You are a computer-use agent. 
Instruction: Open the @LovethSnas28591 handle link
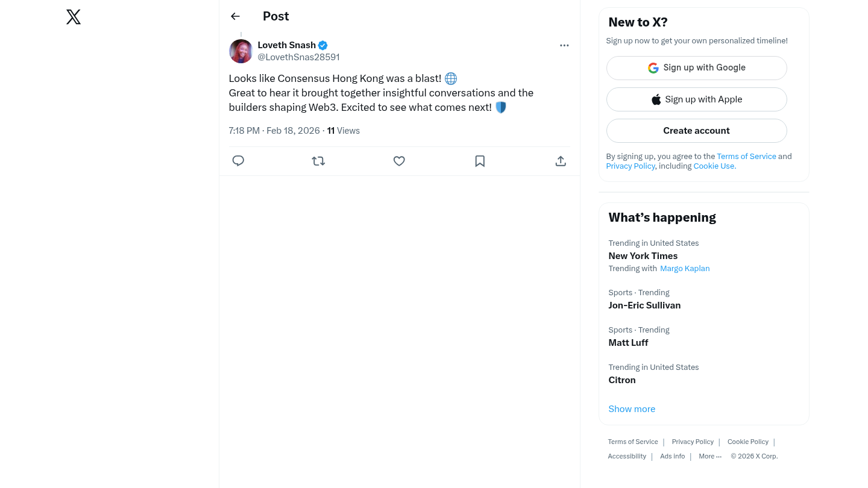pyautogui.click(x=298, y=57)
